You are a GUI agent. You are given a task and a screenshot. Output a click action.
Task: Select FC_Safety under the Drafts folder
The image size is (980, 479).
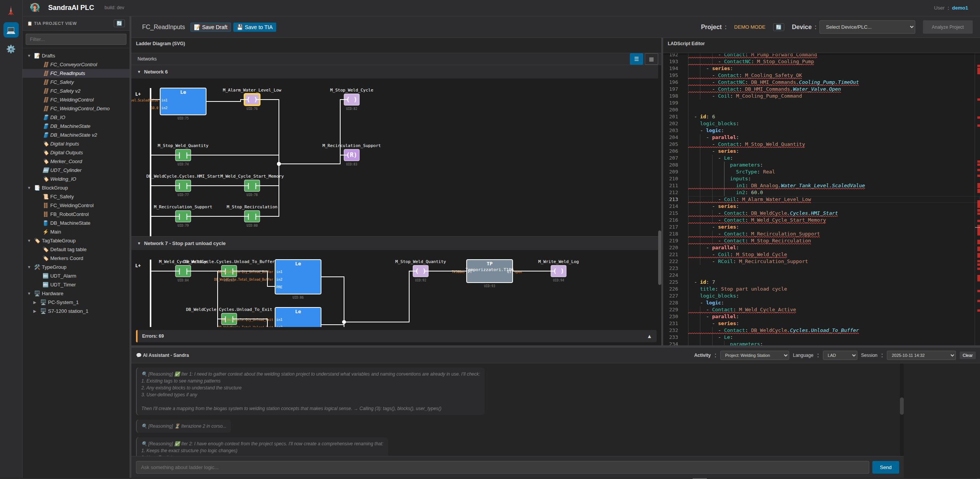[62, 82]
